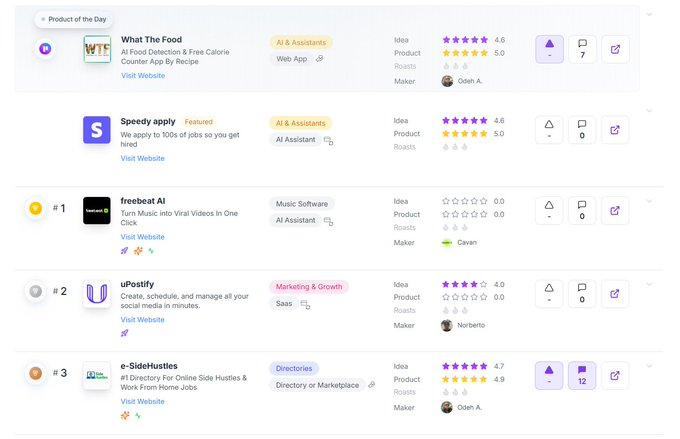
Task: Upvote What The Food product
Action: point(549,49)
